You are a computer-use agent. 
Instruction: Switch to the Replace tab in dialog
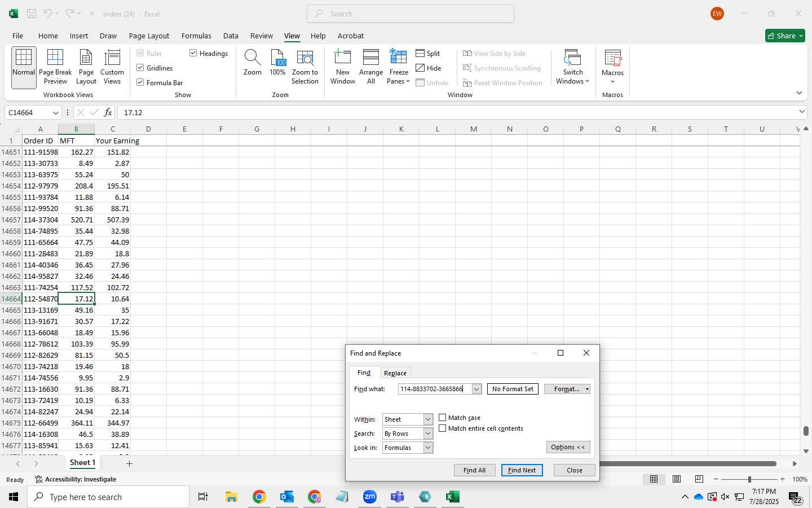pyautogui.click(x=395, y=373)
